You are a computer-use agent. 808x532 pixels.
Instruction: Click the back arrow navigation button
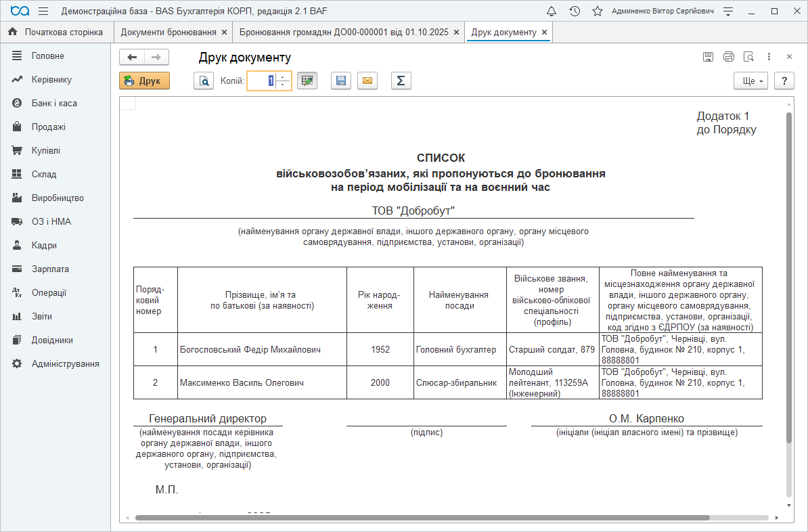click(x=132, y=58)
